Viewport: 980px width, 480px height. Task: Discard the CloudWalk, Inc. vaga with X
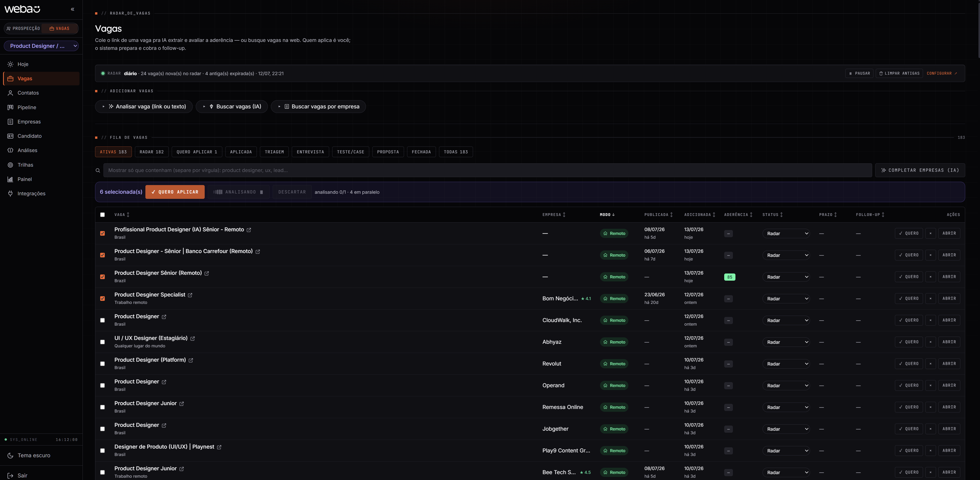[x=930, y=320]
